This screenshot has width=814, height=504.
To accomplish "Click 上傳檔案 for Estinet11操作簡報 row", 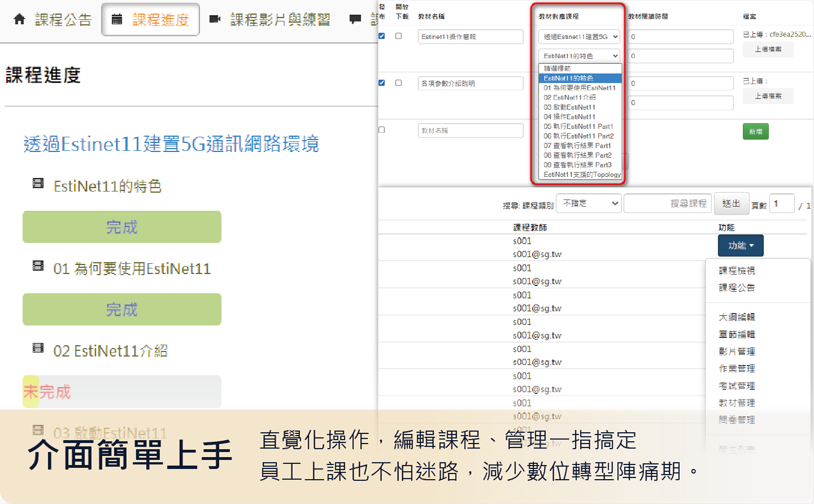I will click(768, 50).
